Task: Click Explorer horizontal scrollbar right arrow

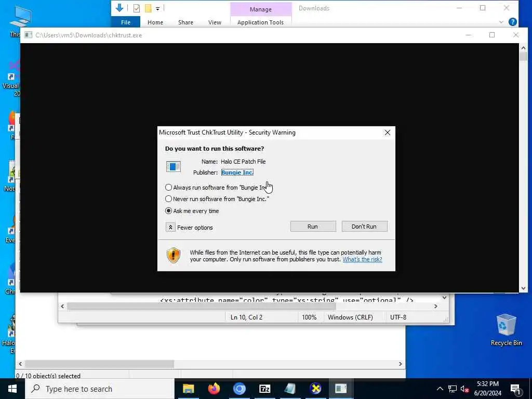Action: click(x=401, y=364)
